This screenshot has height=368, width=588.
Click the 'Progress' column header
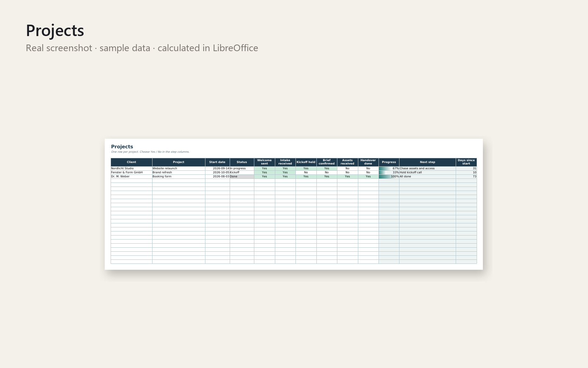[x=389, y=162]
